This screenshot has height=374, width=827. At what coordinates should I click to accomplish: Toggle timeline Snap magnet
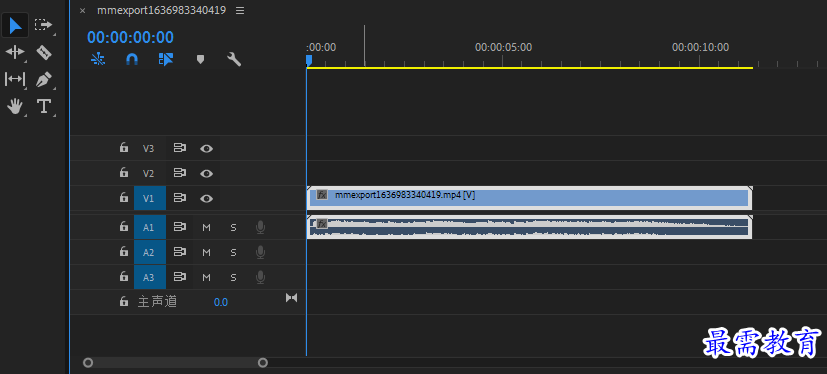point(132,59)
